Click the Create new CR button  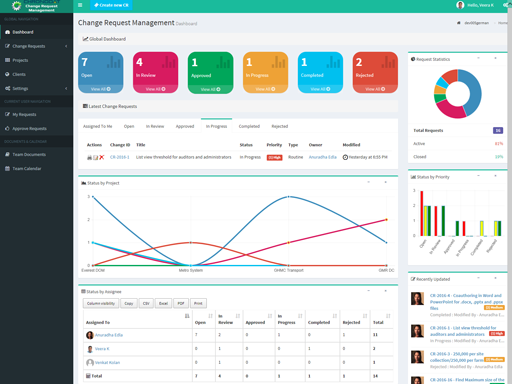click(x=111, y=5)
